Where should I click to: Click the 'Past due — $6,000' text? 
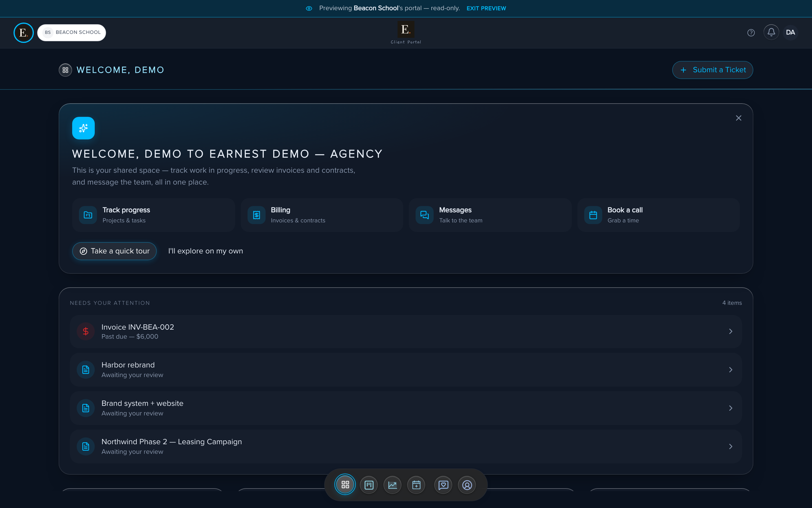129,337
